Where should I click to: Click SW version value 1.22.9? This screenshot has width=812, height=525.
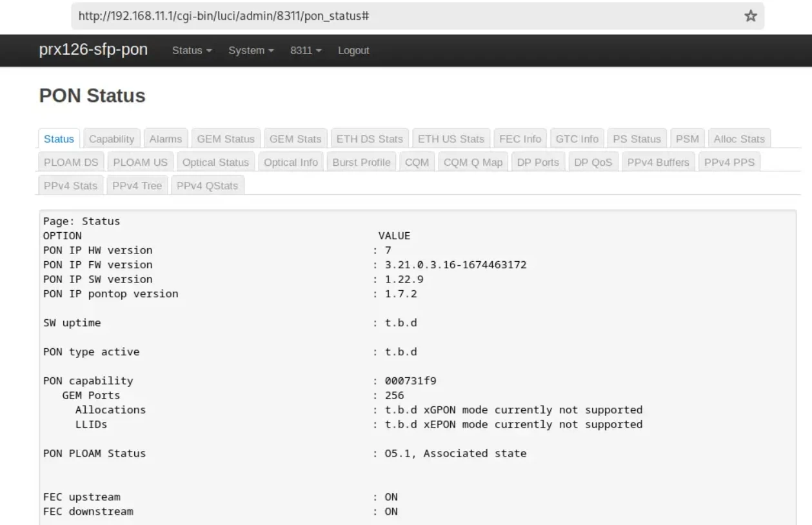pyautogui.click(x=404, y=279)
